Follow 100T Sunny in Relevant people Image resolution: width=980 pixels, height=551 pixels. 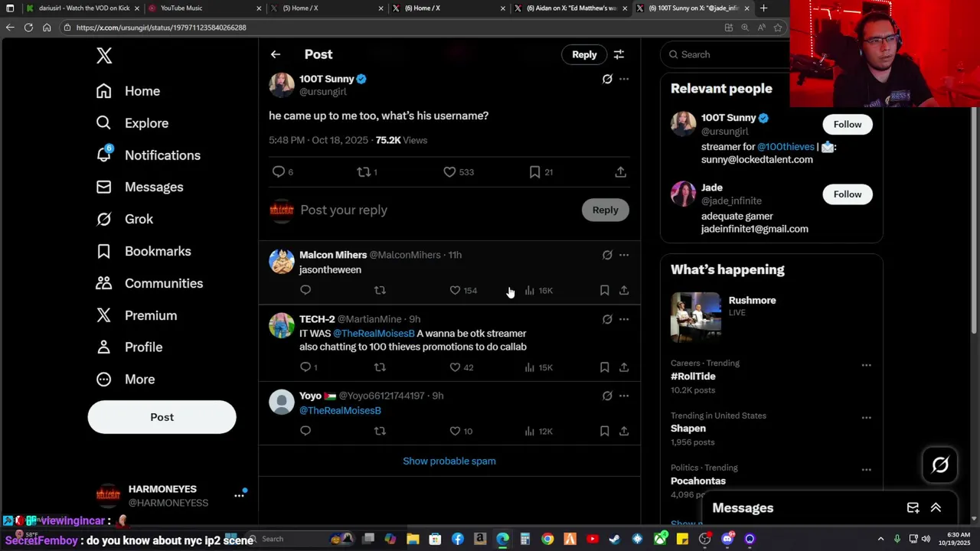(847, 125)
